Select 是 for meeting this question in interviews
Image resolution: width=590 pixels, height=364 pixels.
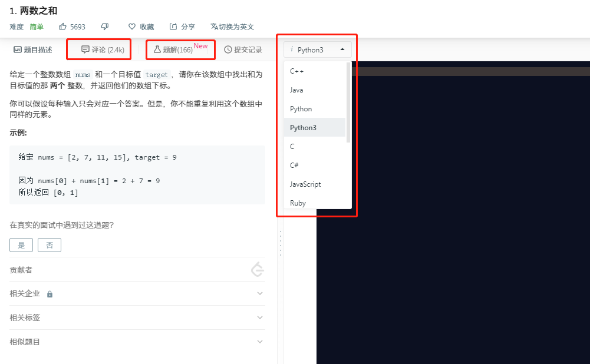pyautogui.click(x=21, y=244)
